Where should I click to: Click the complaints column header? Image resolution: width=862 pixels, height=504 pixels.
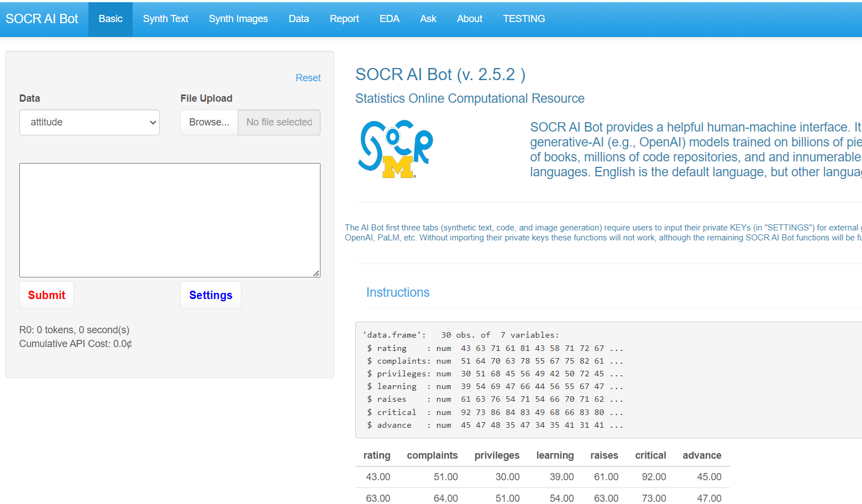pos(433,455)
